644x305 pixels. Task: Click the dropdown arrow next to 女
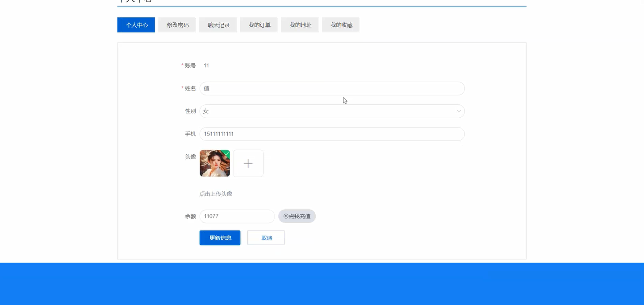(459, 111)
